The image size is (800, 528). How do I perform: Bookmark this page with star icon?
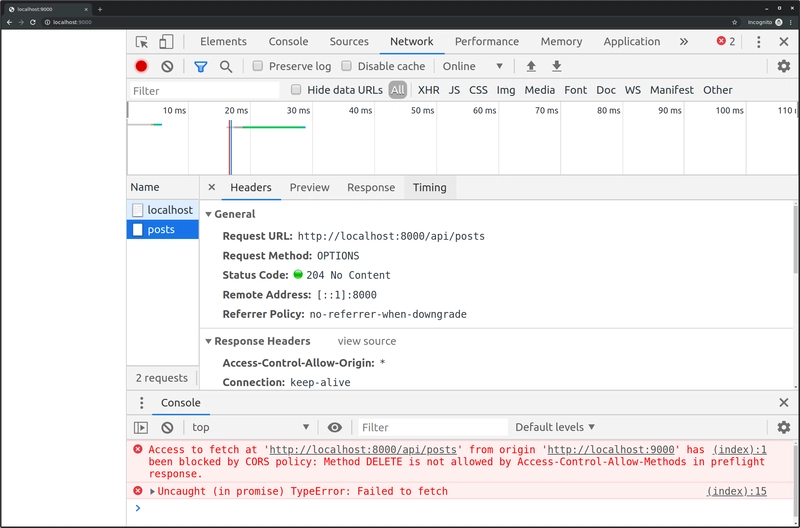click(735, 22)
